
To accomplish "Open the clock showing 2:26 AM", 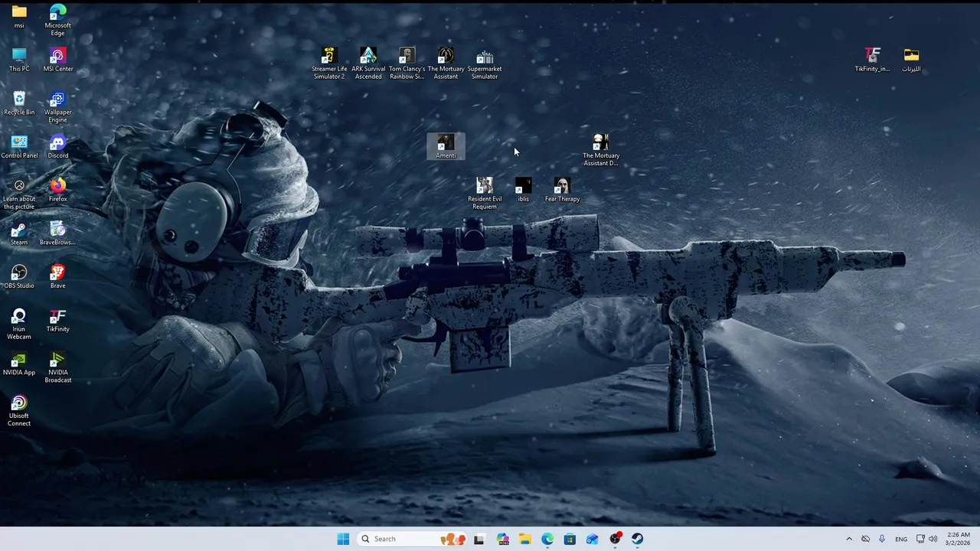I will pos(959,539).
